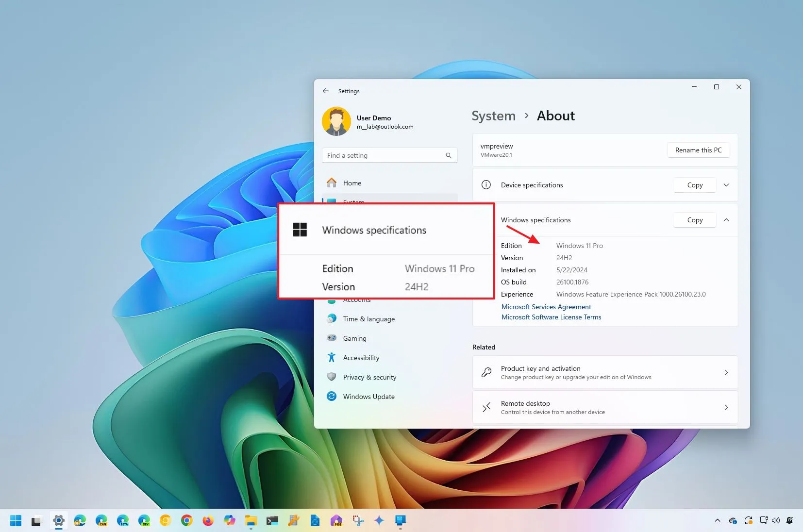Open the Windows Start menu
Screen dimensions: 803x532
[x=16, y=521]
